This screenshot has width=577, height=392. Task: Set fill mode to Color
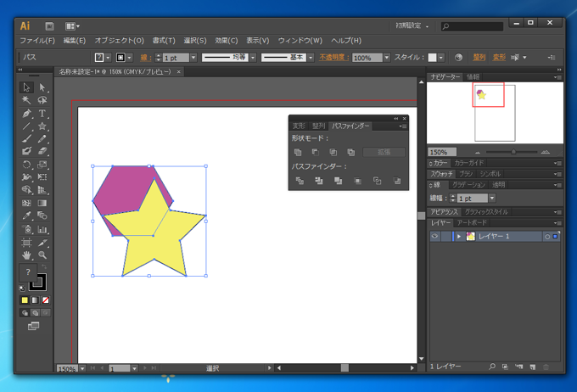[x=25, y=300]
